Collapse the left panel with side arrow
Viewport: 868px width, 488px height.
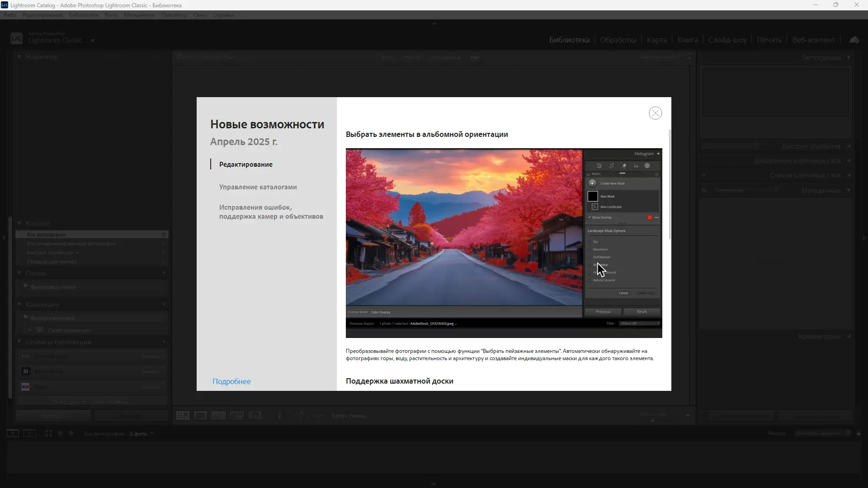coord(3,237)
